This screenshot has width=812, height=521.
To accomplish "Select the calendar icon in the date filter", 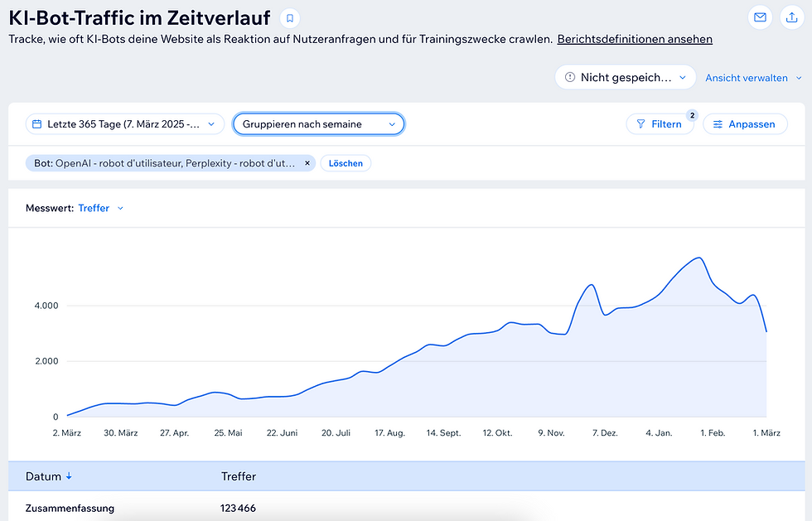I will coord(36,123).
